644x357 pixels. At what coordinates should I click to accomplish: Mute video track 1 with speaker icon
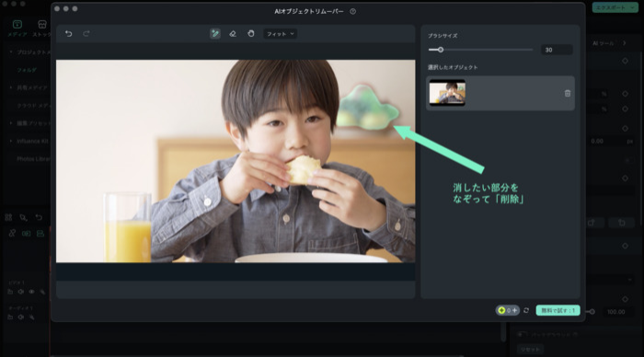tap(20, 292)
